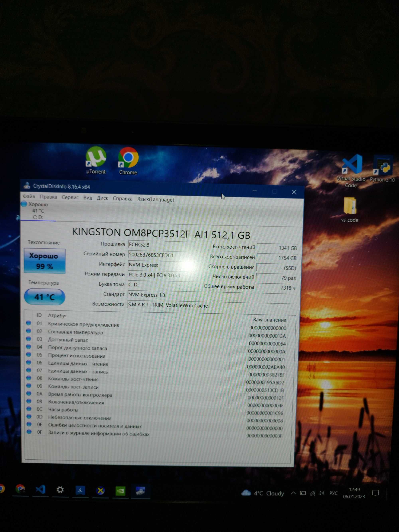Open Settings gear in the taskbar

point(60,490)
